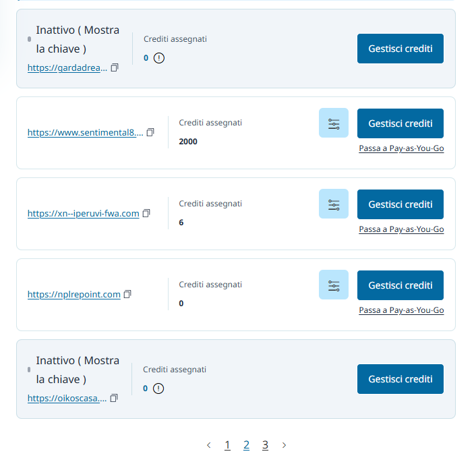The image size is (476, 462).
Task: Open settings sliders for xn--iperuvi-fwa.com
Action: point(334,204)
